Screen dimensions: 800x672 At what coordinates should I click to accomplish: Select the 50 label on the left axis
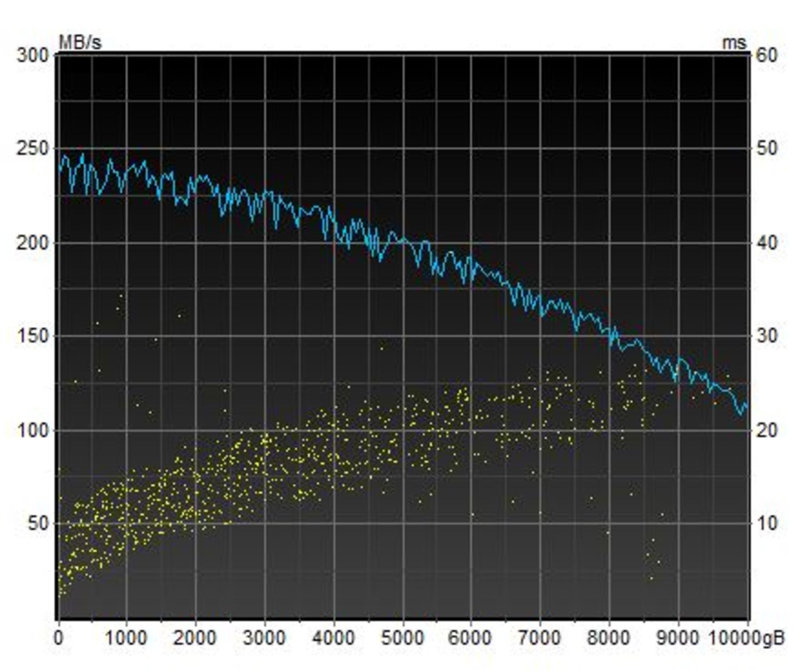(x=39, y=523)
